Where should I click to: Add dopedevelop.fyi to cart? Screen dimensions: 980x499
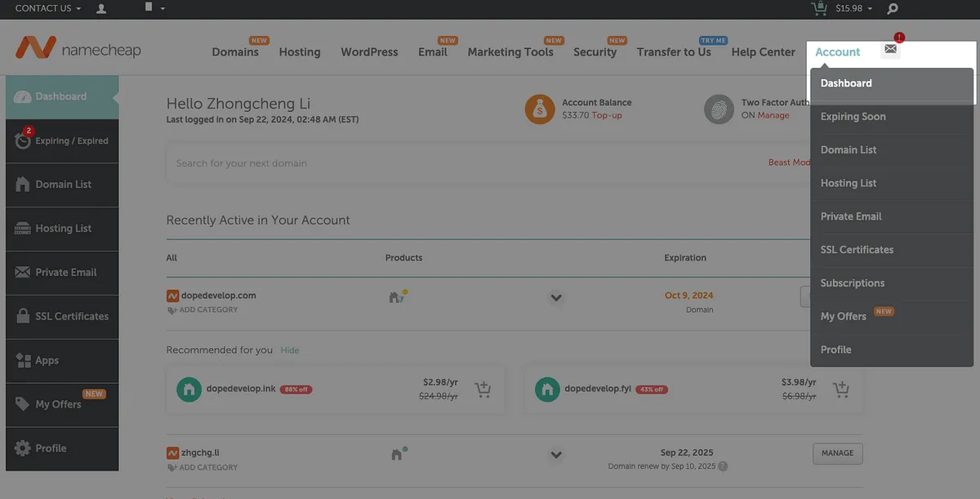(841, 389)
